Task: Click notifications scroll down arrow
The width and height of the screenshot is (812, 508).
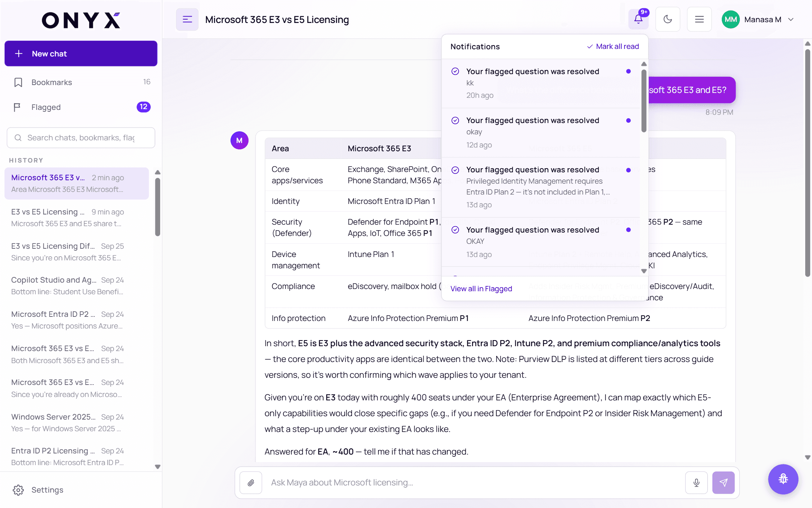Action: tap(644, 271)
